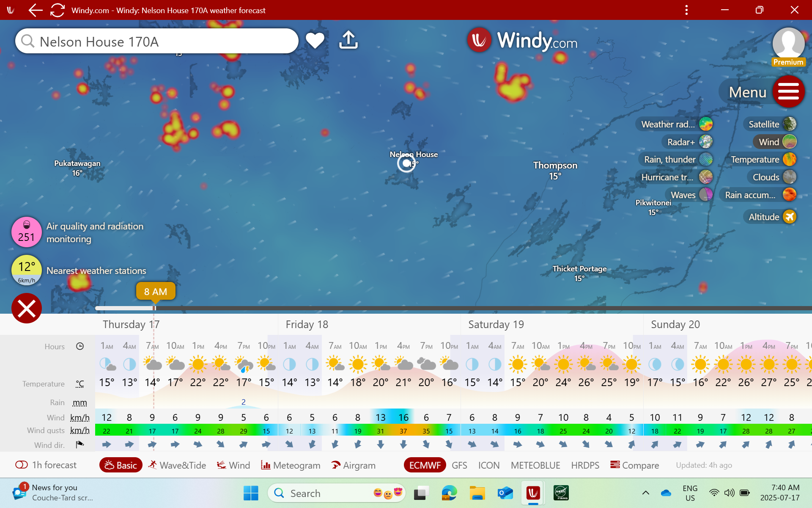
Task: Click the 8 AM timeline marker
Action: [x=155, y=292]
